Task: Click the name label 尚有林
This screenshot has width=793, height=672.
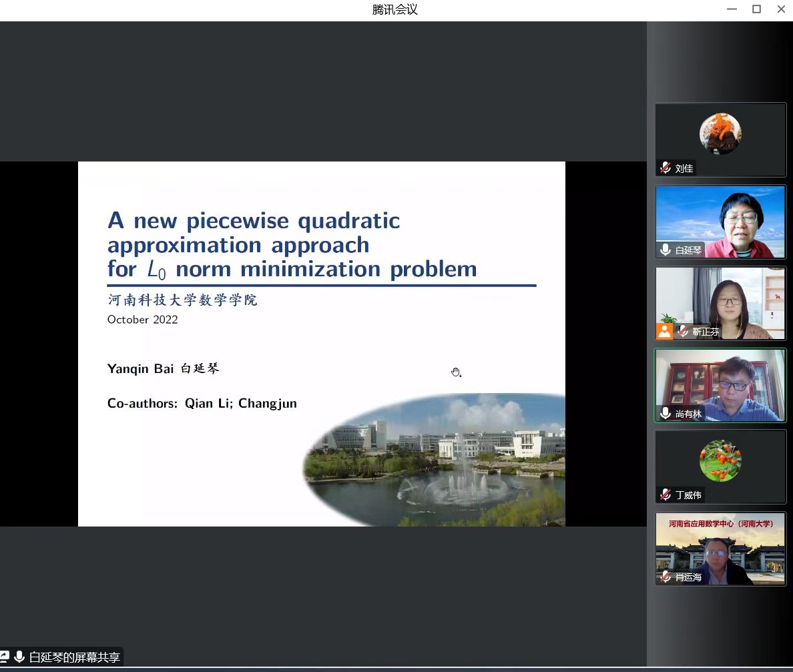Action: [688, 414]
